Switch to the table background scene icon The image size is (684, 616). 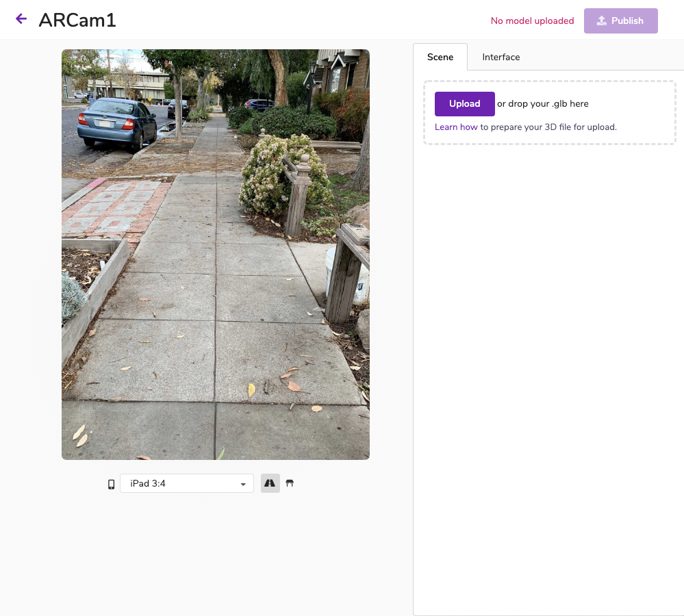290,483
